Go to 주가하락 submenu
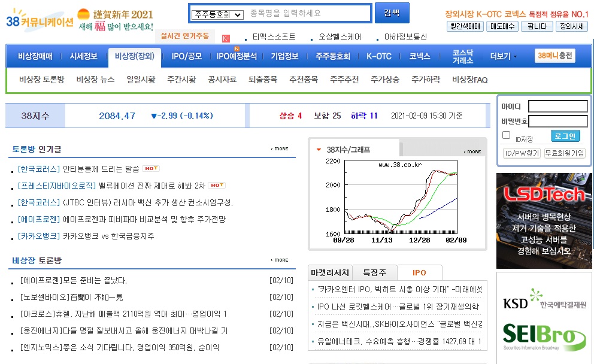 point(426,80)
